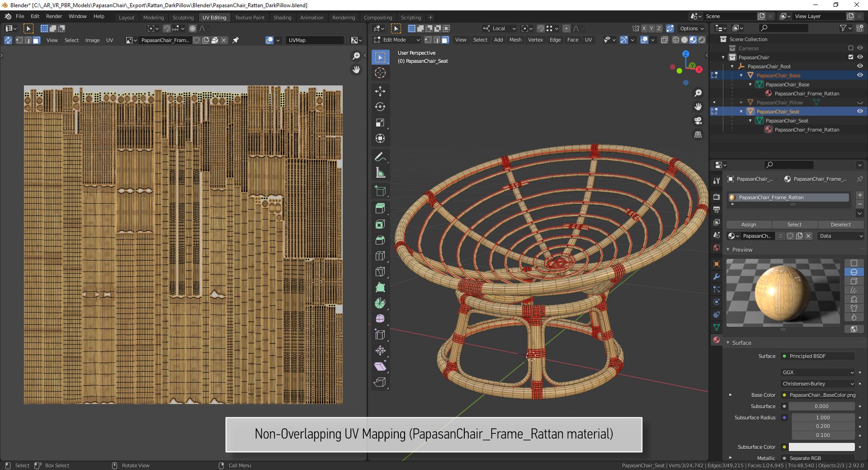Open GGX distribution dropdown
The width and height of the screenshot is (868, 470).
point(818,372)
